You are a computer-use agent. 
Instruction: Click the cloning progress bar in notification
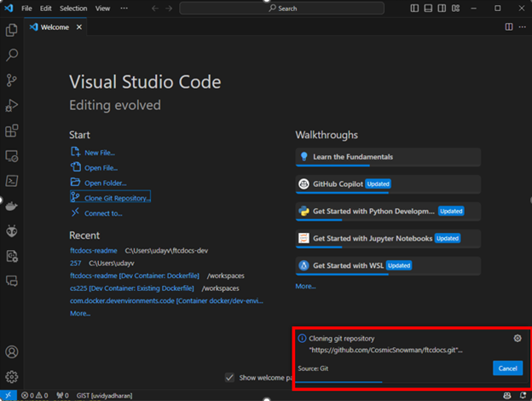(x=338, y=381)
